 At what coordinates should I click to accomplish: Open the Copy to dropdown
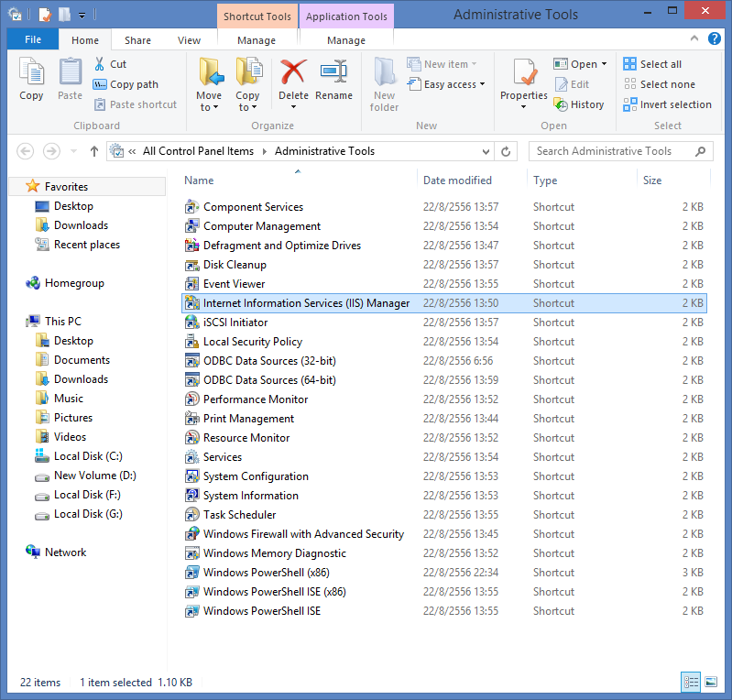point(247,102)
